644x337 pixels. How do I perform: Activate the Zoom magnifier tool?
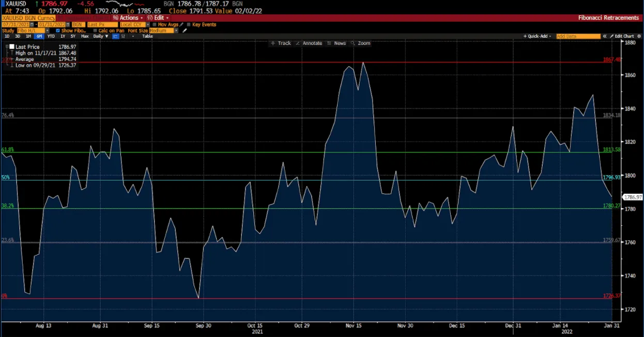364,43
